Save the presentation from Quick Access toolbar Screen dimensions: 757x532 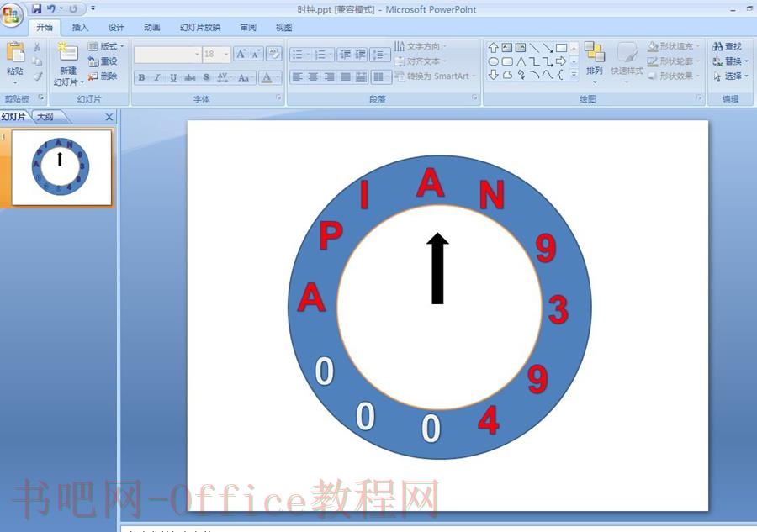click(x=36, y=8)
